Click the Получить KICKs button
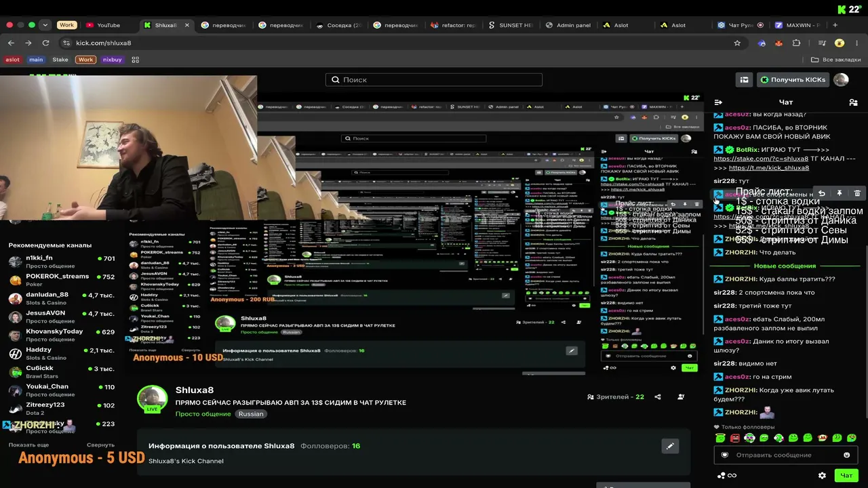Image resolution: width=868 pixels, height=488 pixels. tap(793, 80)
